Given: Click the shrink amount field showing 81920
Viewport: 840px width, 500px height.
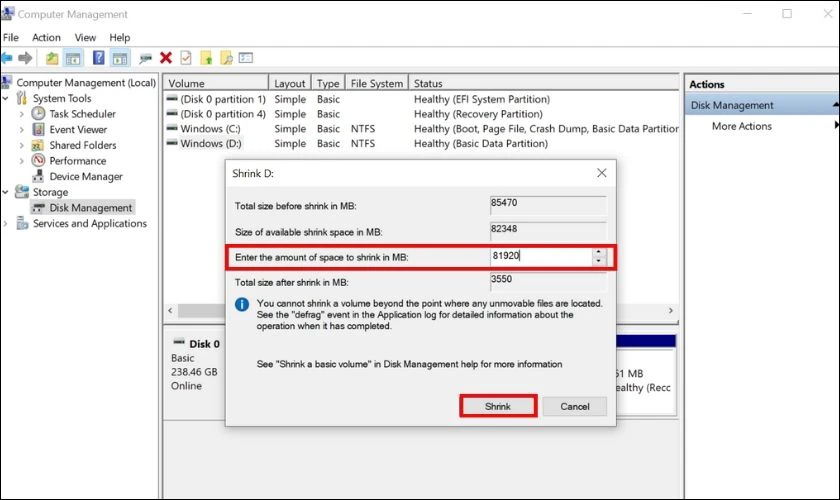Looking at the screenshot, I should 541,256.
